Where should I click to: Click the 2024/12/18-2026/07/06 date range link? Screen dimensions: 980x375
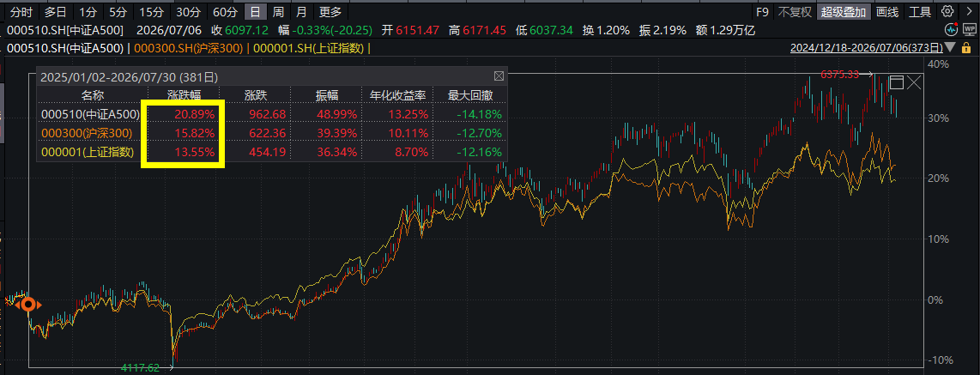866,47
